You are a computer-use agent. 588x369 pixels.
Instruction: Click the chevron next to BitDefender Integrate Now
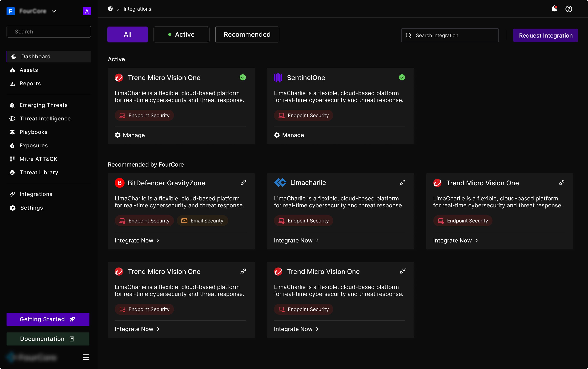[x=158, y=240]
